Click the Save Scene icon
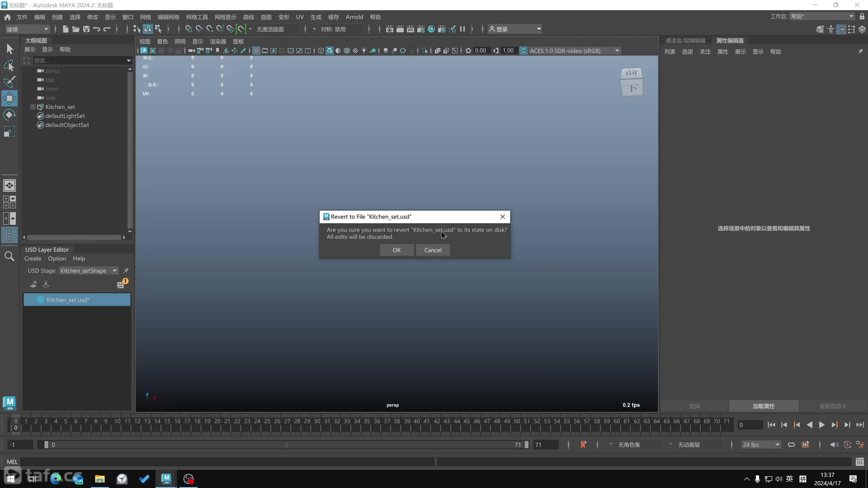 pyautogui.click(x=86, y=29)
